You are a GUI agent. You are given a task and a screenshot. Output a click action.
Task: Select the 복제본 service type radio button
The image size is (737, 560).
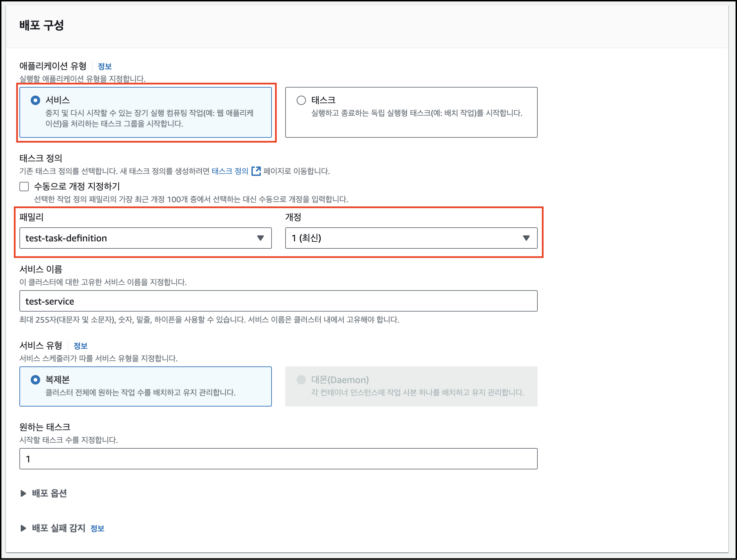point(35,380)
